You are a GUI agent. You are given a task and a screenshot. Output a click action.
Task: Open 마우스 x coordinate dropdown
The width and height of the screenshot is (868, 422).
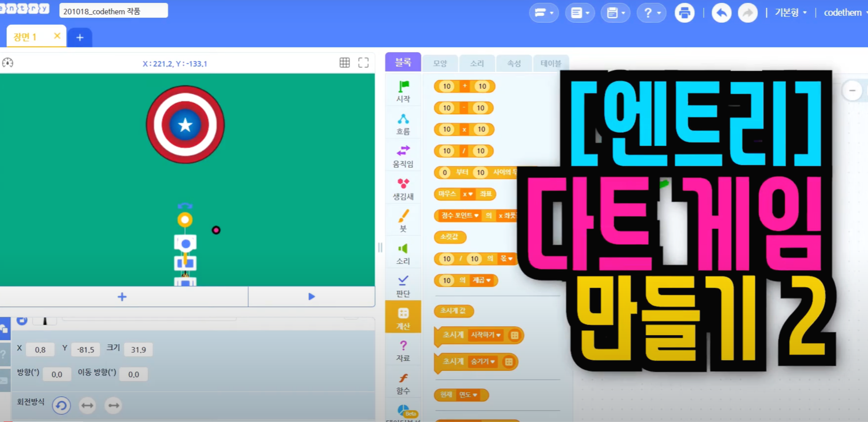point(468,194)
